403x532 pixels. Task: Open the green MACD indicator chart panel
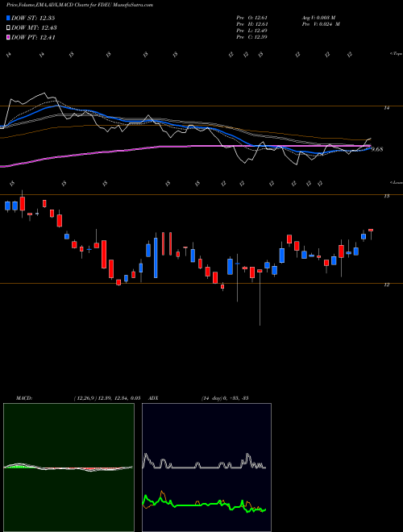pos(69,468)
